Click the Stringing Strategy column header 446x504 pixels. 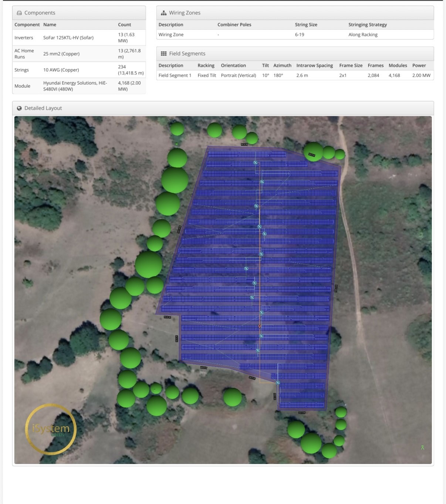click(x=367, y=25)
